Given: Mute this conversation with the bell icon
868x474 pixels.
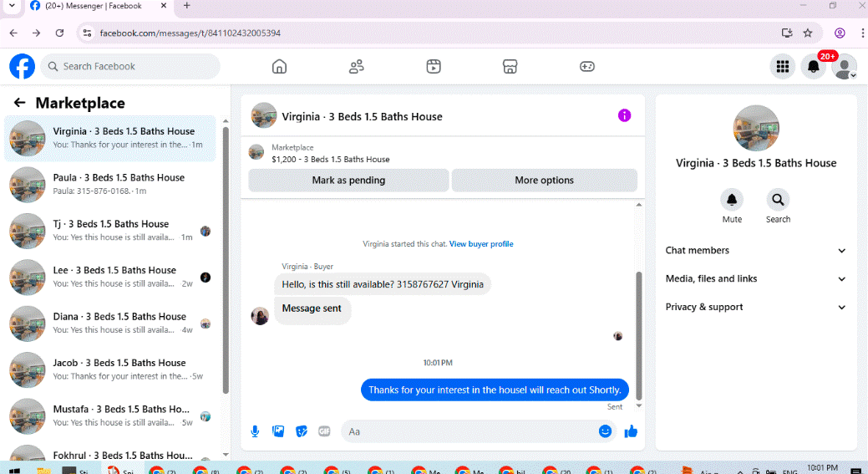Looking at the screenshot, I should [x=732, y=200].
